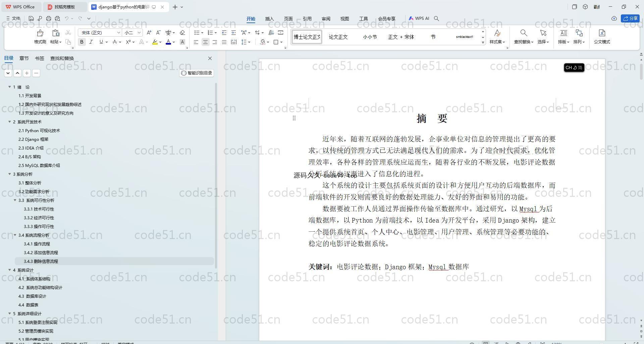Viewport: 644px width, 344px height.
Task: Click the font color A button
Action: (168, 42)
